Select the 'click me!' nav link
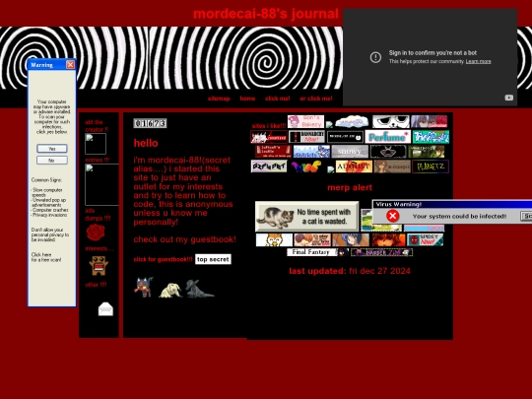 (x=278, y=99)
